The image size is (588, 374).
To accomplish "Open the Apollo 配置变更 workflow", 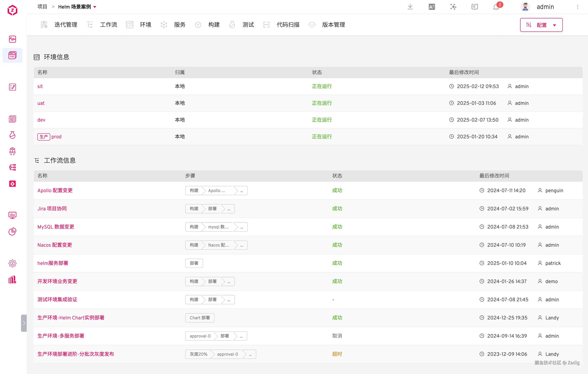I will tap(55, 190).
